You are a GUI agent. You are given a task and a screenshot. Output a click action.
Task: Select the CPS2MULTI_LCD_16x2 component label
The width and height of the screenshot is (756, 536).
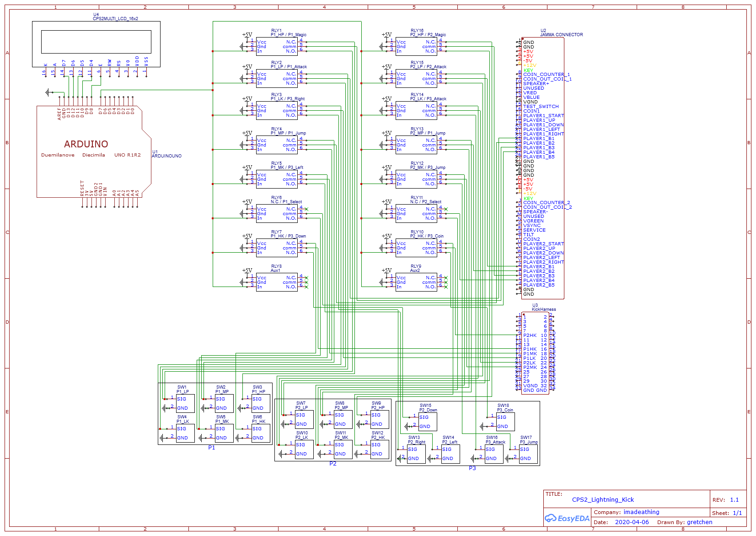coord(115,19)
